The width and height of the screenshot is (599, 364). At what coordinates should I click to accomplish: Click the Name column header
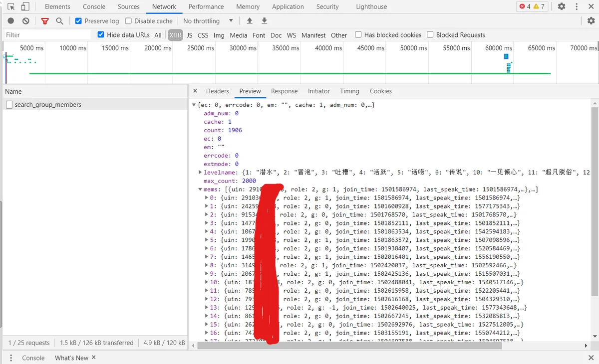click(x=94, y=92)
